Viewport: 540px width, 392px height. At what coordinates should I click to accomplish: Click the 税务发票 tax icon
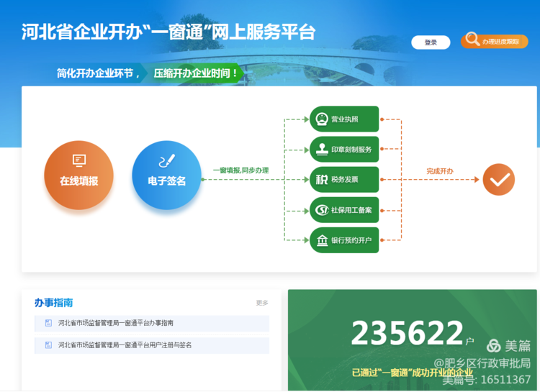pyautogui.click(x=321, y=179)
